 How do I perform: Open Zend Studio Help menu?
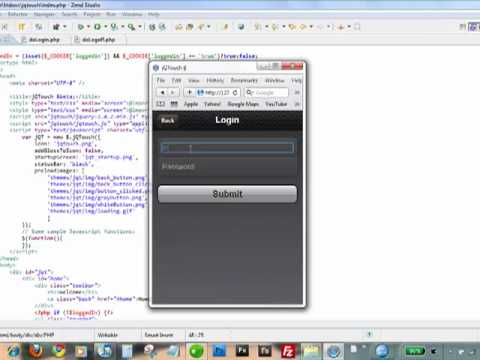153,14
